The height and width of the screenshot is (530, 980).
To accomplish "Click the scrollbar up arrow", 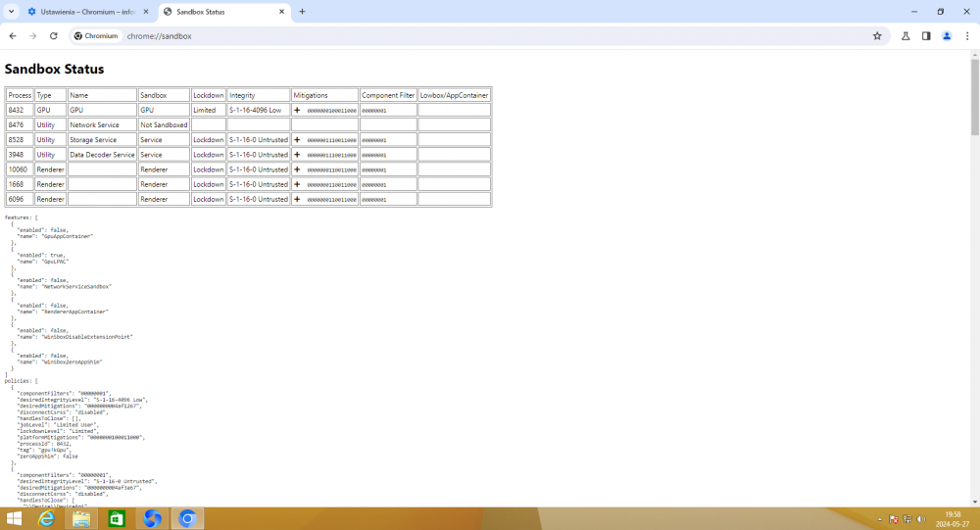I will (974, 55).
